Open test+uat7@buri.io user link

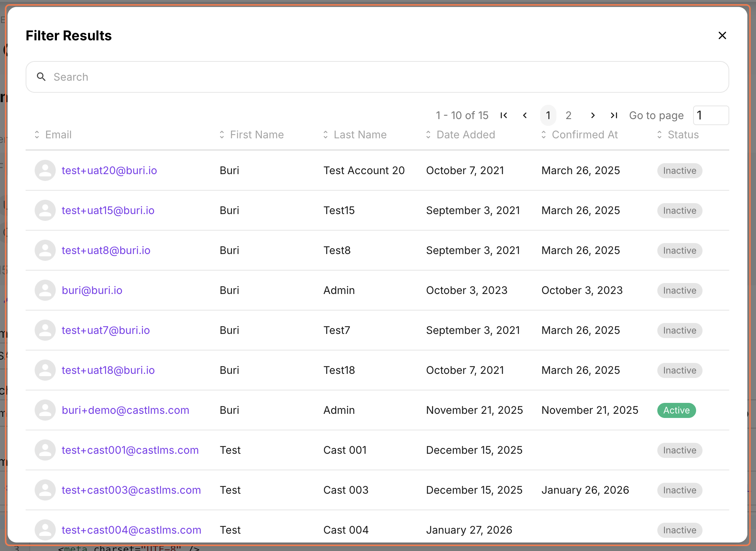(x=106, y=330)
